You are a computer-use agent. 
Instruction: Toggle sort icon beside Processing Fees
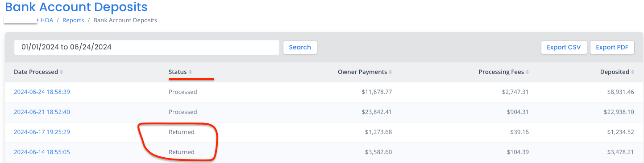[x=527, y=72]
